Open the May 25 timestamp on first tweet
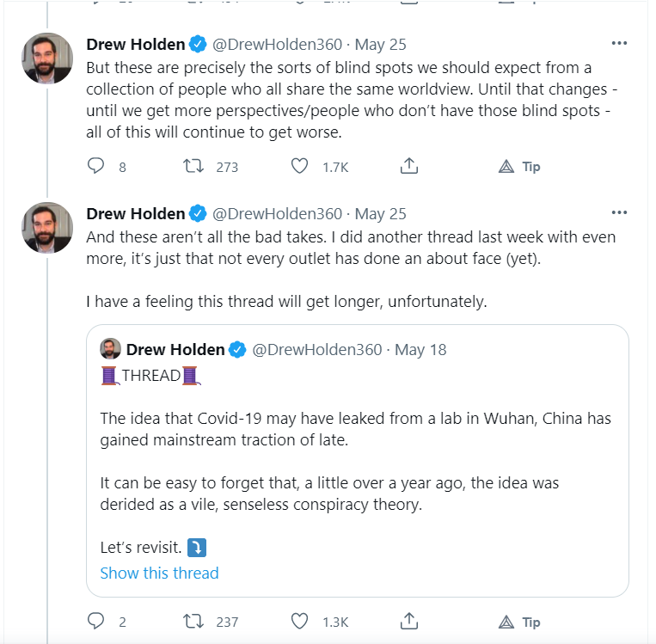The image size is (656, 644). pyautogui.click(x=381, y=44)
